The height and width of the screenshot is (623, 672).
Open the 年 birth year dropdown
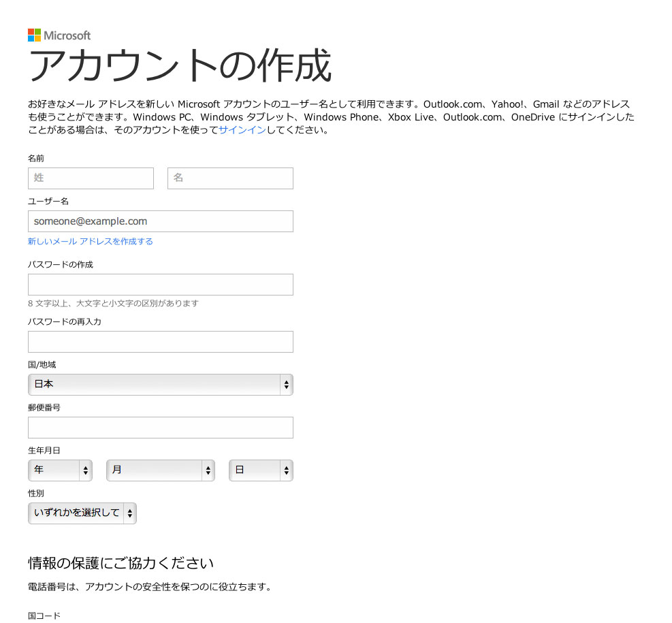coord(61,470)
